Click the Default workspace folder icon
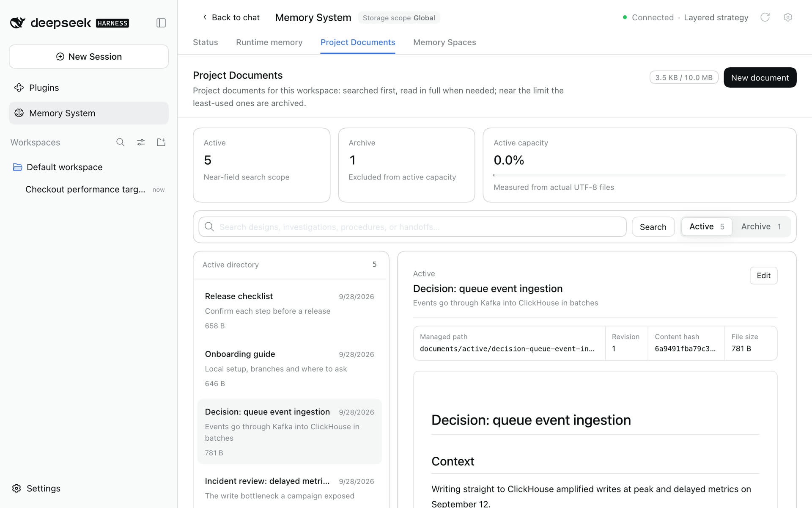 pos(17,167)
